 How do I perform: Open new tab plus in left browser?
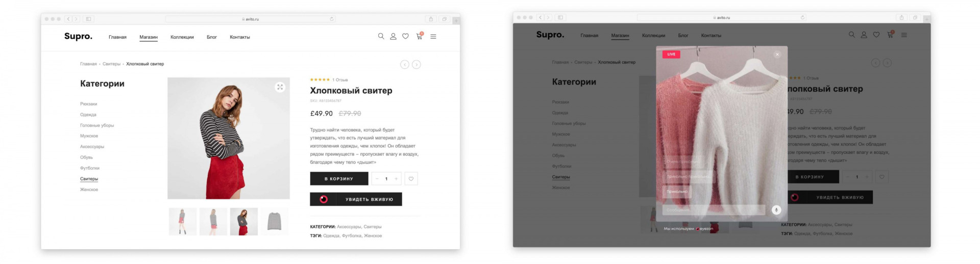pyautogui.click(x=456, y=20)
